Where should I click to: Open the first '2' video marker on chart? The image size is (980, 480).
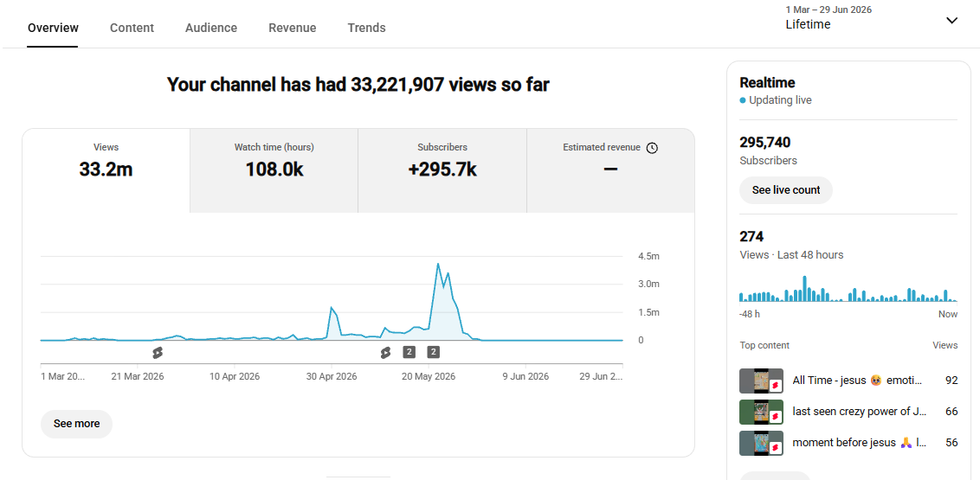tap(409, 352)
